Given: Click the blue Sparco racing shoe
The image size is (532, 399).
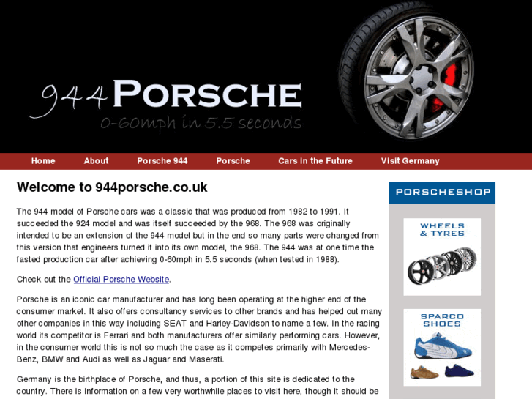Looking at the screenshot, I should [443, 346].
